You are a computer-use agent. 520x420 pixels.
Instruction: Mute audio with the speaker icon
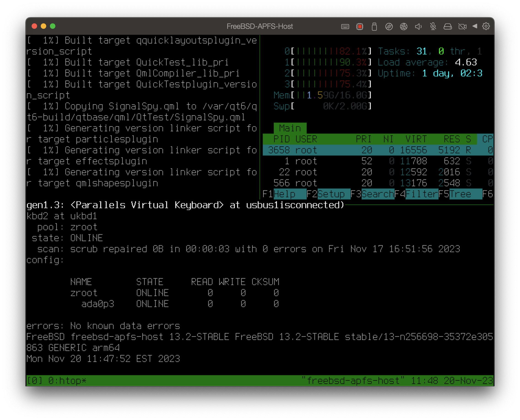418,27
